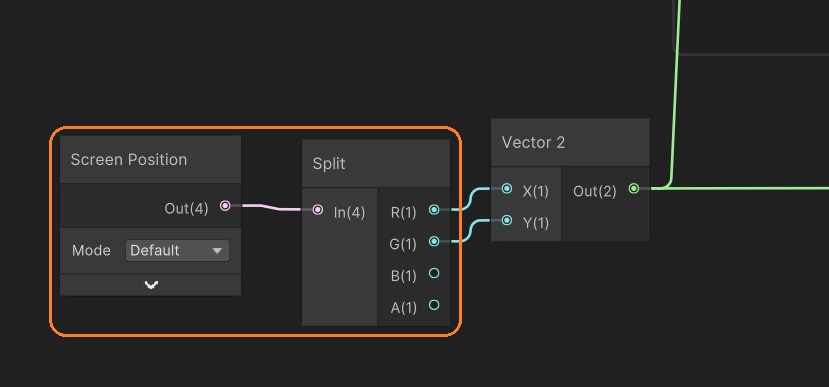
Task: Click the unconnected B(1) output port
Action: 434,273
